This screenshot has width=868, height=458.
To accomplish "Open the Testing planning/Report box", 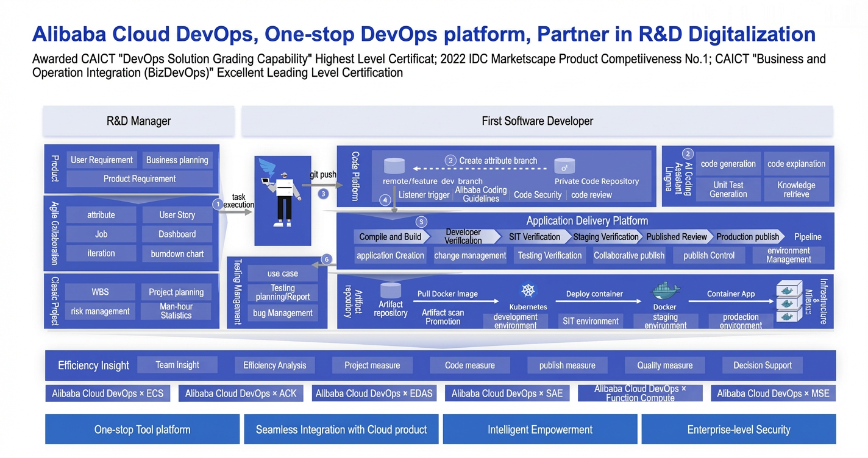I will click(283, 292).
